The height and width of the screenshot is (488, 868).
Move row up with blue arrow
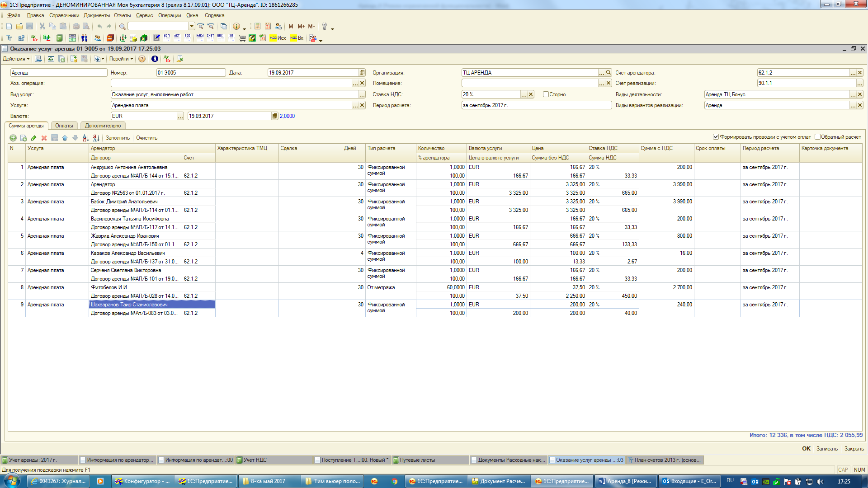click(65, 138)
